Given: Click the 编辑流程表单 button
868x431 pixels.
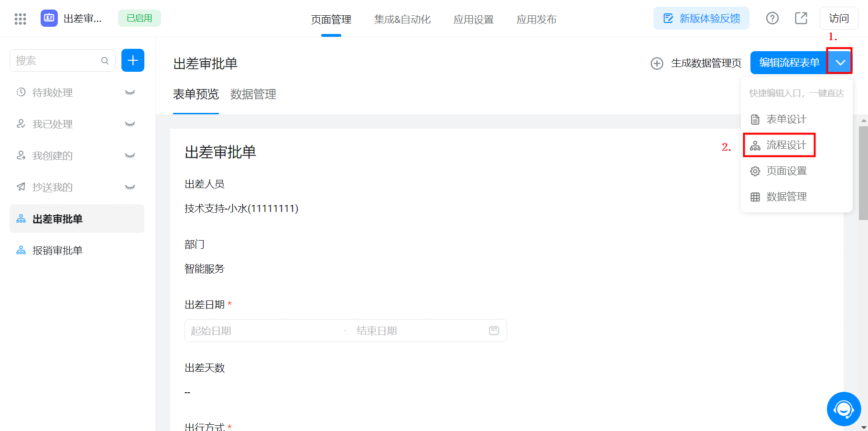Looking at the screenshot, I should click(789, 63).
